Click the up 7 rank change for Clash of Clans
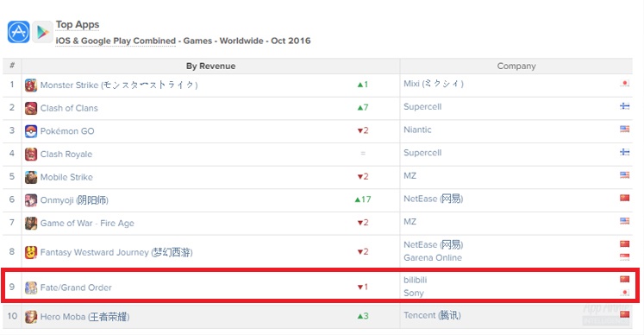Image resolution: width=644 pixels, height=335 pixels. click(x=363, y=107)
